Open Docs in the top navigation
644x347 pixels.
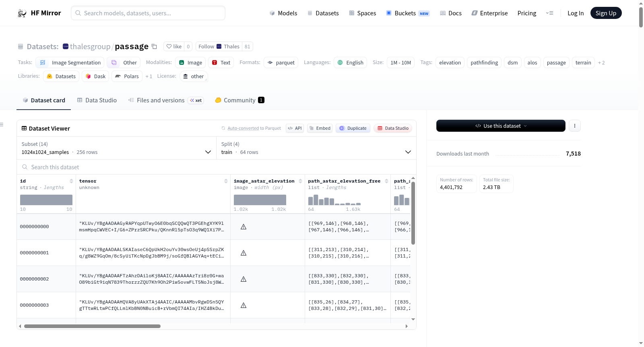[450, 13]
